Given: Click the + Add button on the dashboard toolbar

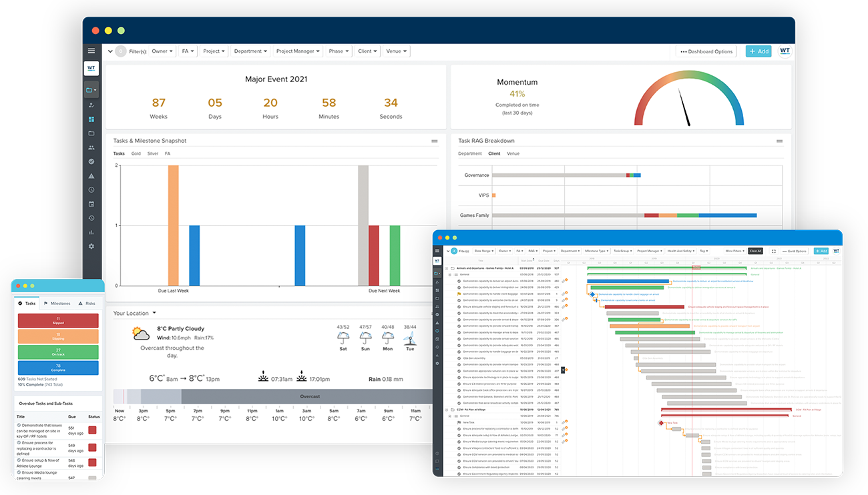Looking at the screenshot, I should click(758, 51).
